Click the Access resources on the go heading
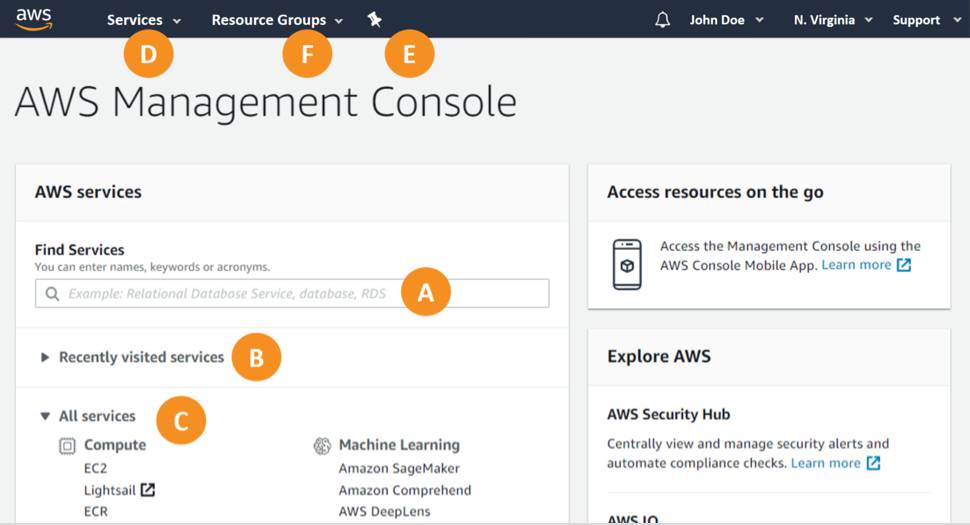 [715, 192]
